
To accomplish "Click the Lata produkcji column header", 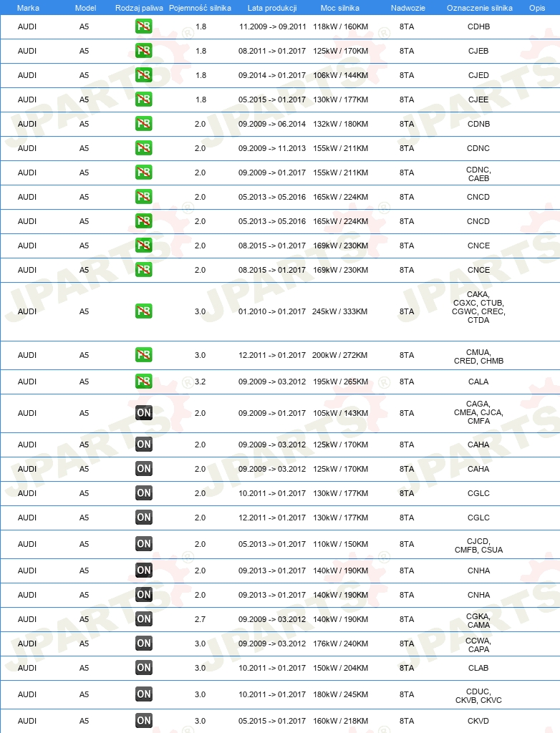I will pos(272,8).
